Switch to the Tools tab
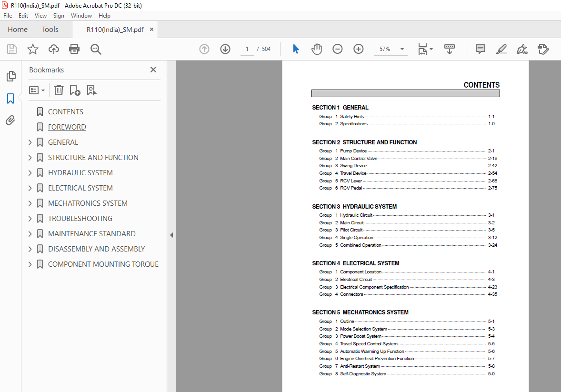Screen dimensions: 561x392 [x=50, y=30]
